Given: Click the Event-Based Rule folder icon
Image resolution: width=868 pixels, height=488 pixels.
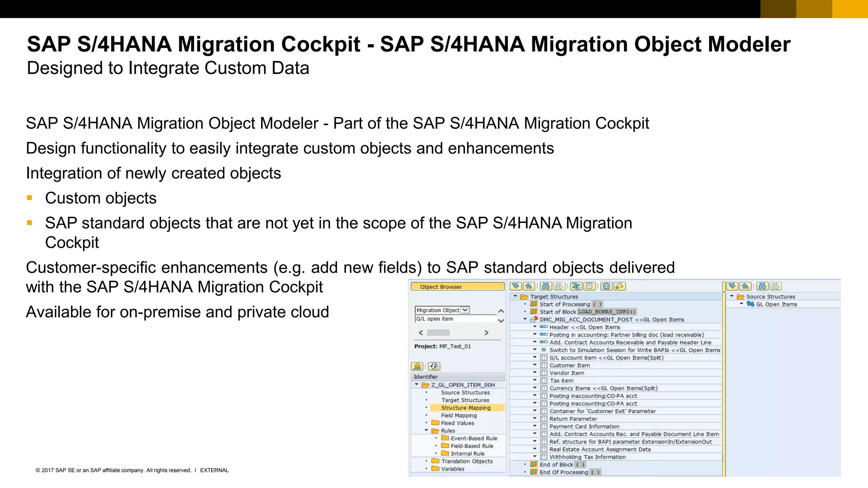Looking at the screenshot, I should (x=445, y=438).
